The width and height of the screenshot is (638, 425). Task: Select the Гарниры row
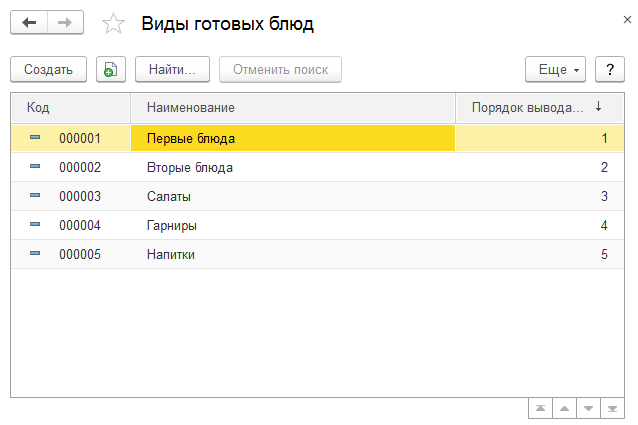(317, 225)
